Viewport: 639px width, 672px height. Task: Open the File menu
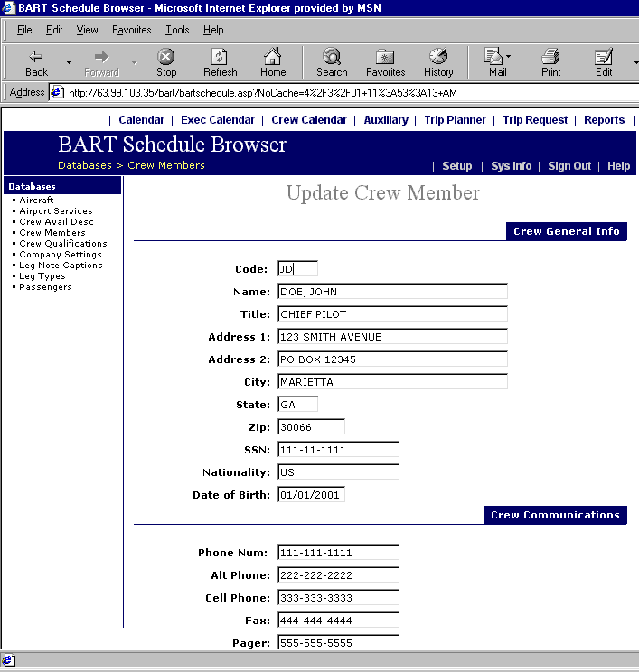[24, 30]
